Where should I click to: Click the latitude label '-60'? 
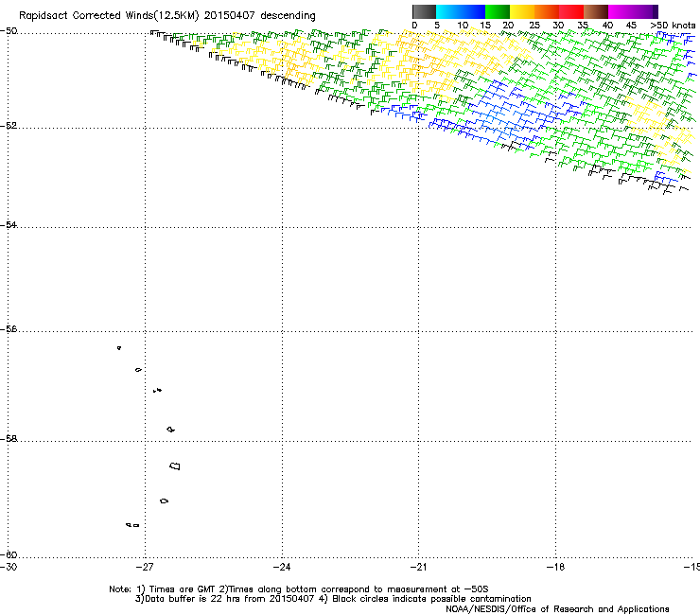coord(9,554)
